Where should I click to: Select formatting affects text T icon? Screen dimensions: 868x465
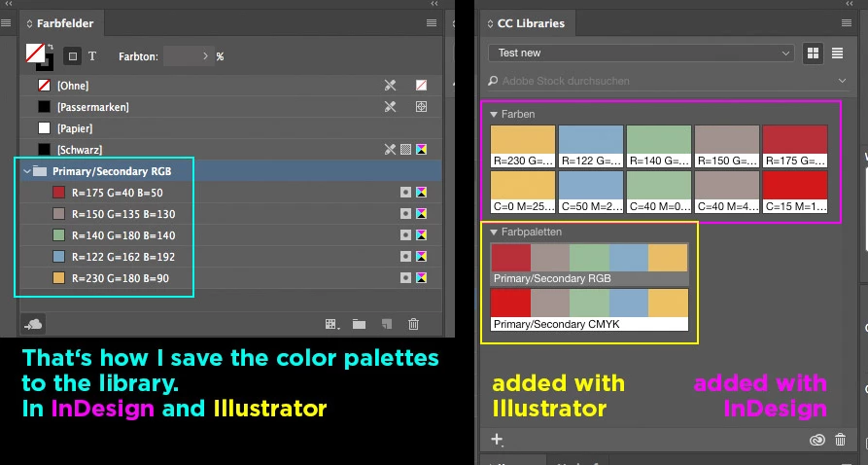coord(92,56)
